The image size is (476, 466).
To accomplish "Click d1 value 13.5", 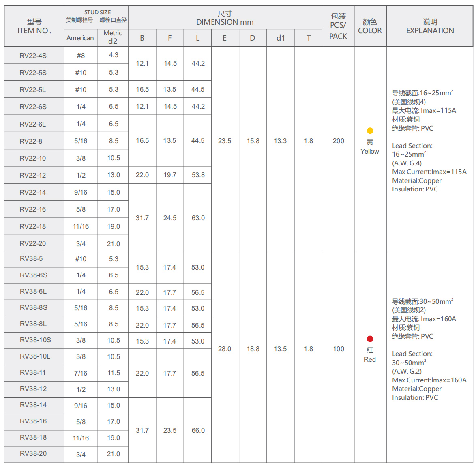I will pyautogui.click(x=280, y=349).
